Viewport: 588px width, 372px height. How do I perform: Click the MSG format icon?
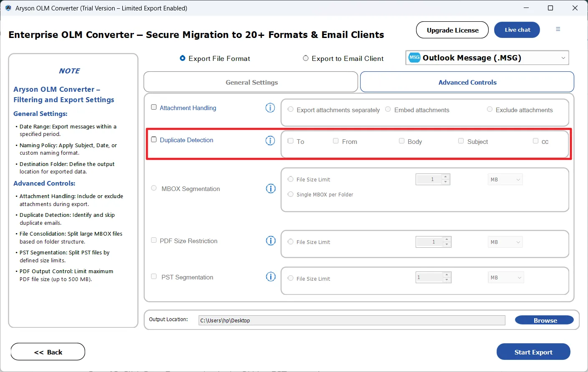pos(414,58)
